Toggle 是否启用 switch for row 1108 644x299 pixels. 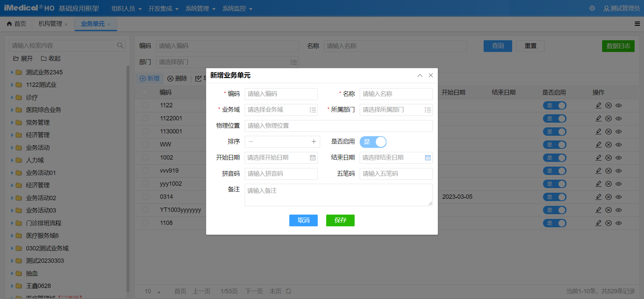555,223
